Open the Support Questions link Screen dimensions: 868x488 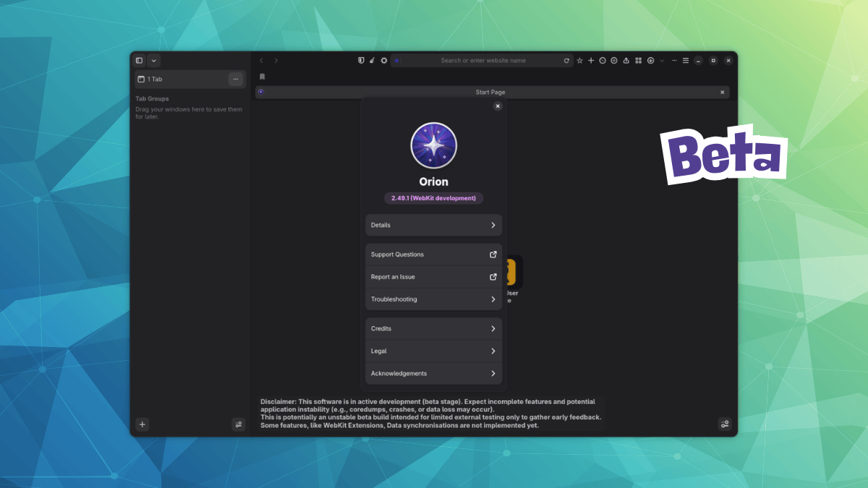[x=433, y=254]
